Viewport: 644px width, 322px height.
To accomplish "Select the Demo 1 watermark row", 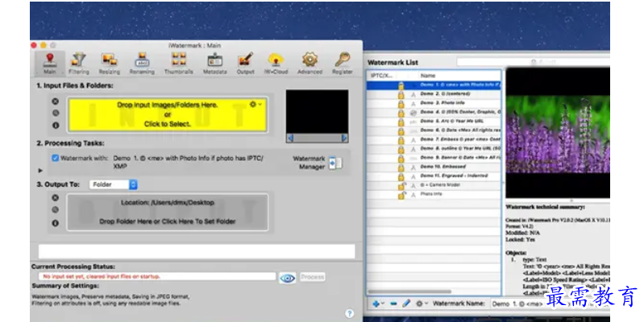I will (434, 85).
